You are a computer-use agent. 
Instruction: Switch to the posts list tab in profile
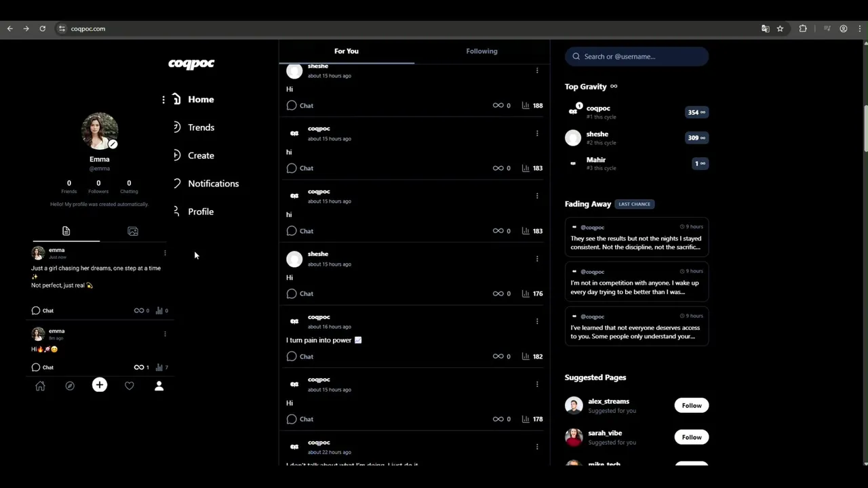[x=66, y=231]
